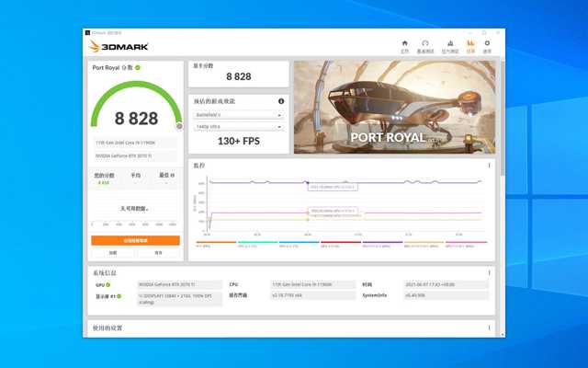Click the Load button under the score panel
588x368 pixels.
pos(112,252)
